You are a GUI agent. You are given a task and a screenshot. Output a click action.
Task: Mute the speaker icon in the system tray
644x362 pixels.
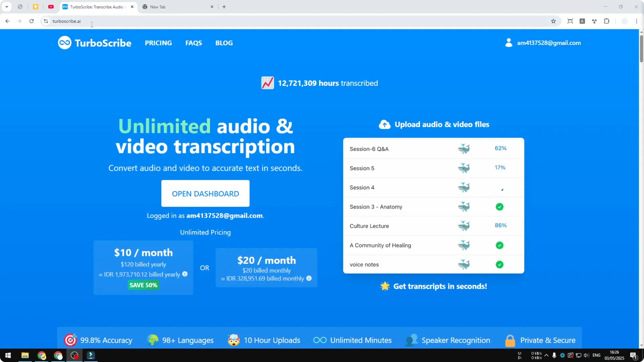pos(586,356)
